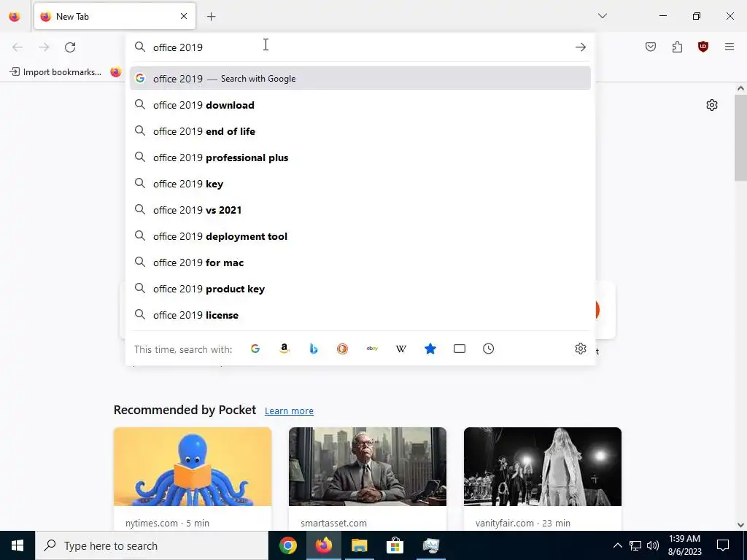Search this time with eBay icon
This screenshot has height=560, width=747.
[x=372, y=349]
